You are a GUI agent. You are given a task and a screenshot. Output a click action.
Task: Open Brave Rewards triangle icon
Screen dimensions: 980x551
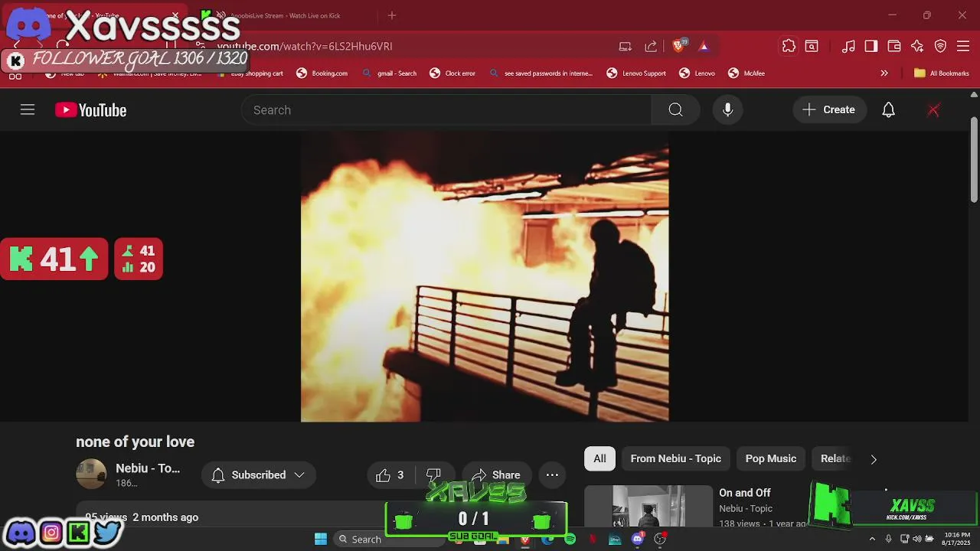(x=704, y=47)
